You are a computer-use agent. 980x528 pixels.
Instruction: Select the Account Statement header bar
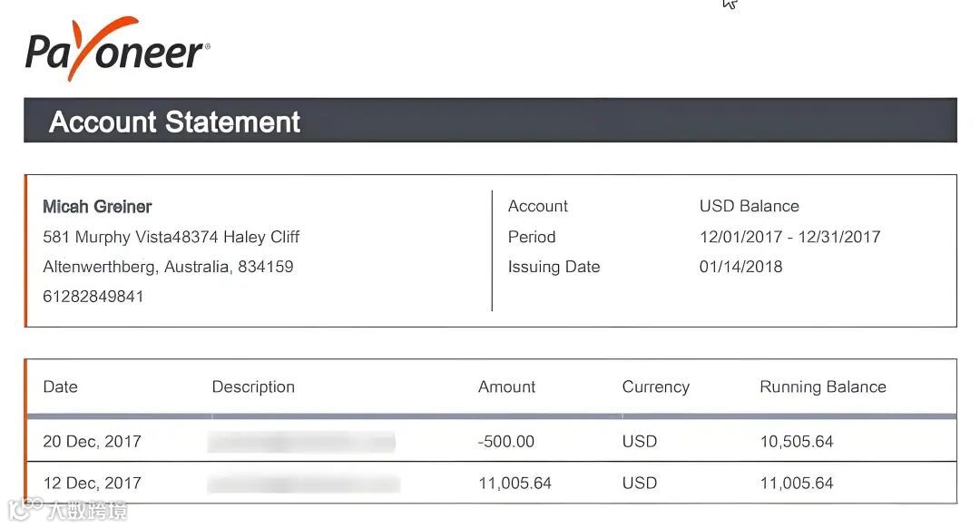pos(490,121)
